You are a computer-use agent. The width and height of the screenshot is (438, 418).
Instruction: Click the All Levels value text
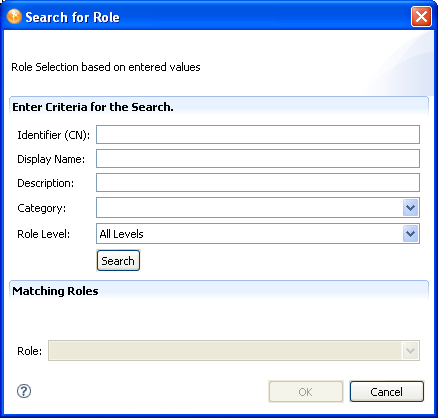click(121, 234)
